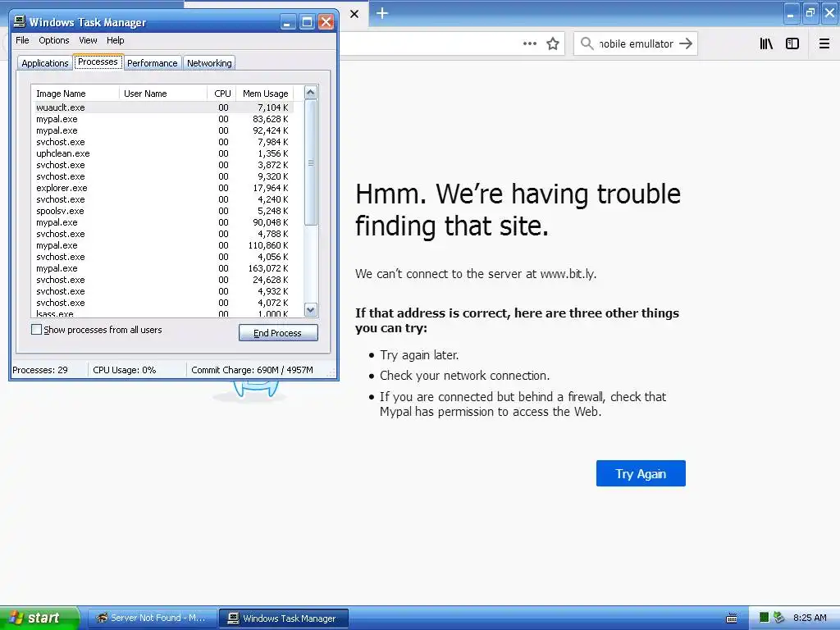The height and width of the screenshot is (630, 840).
Task: Open a new browser tab with plus
Action: [x=382, y=13]
